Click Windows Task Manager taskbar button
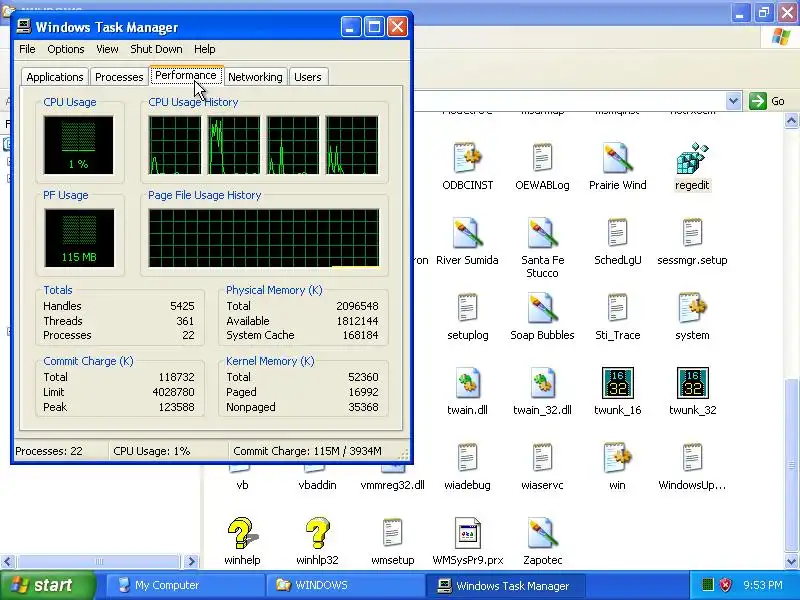Screen dimensions: 800x600 click(x=505, y=585)
